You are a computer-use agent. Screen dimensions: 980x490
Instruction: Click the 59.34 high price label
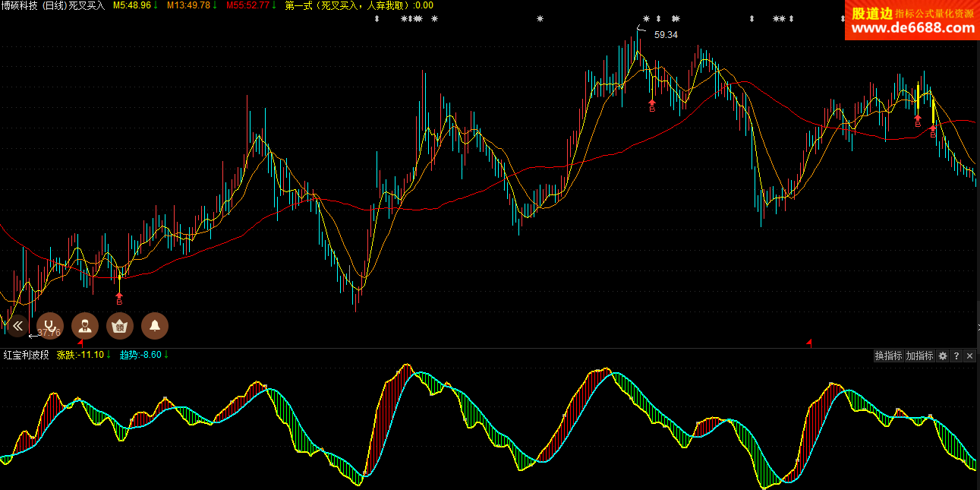click(x=666, y=35)
